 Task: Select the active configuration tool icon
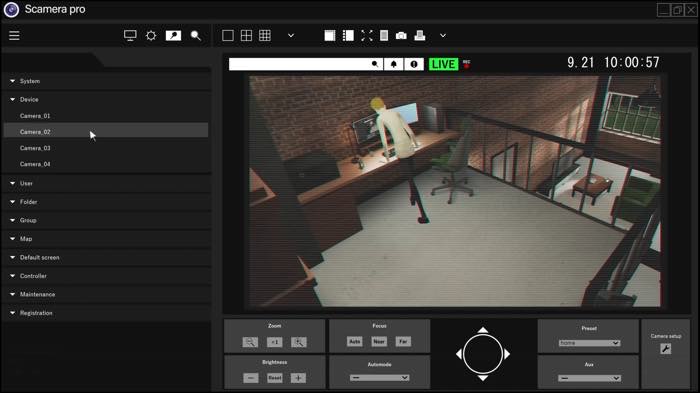coord(173,35)
